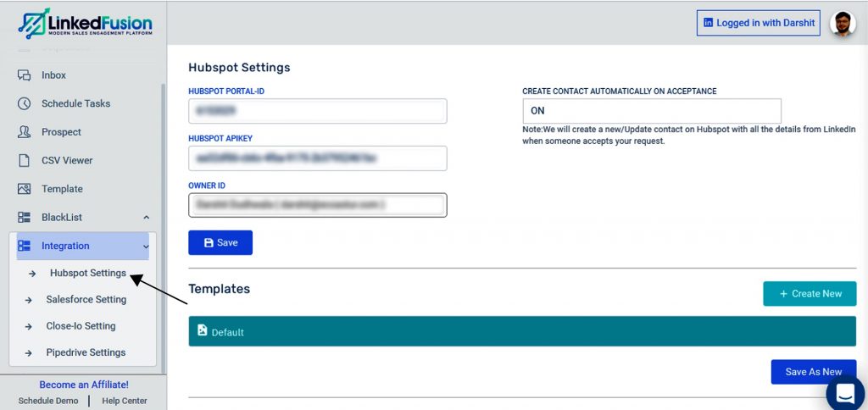
Task: Click the arrow icon beside Close-Io Setting
Action: (29, 326)
